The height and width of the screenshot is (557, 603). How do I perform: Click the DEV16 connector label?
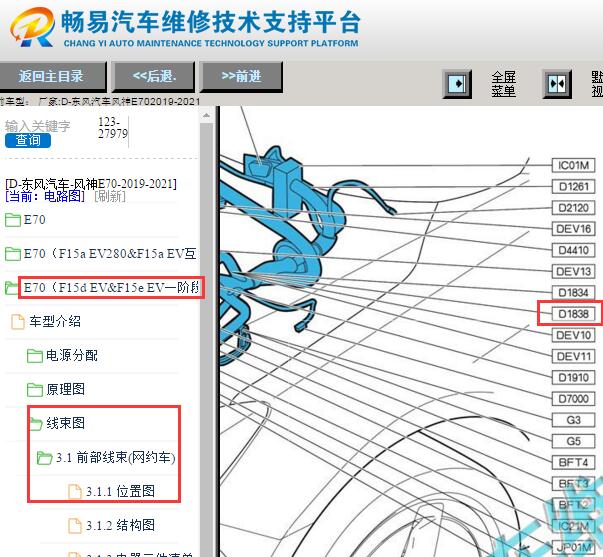point(573,229)
